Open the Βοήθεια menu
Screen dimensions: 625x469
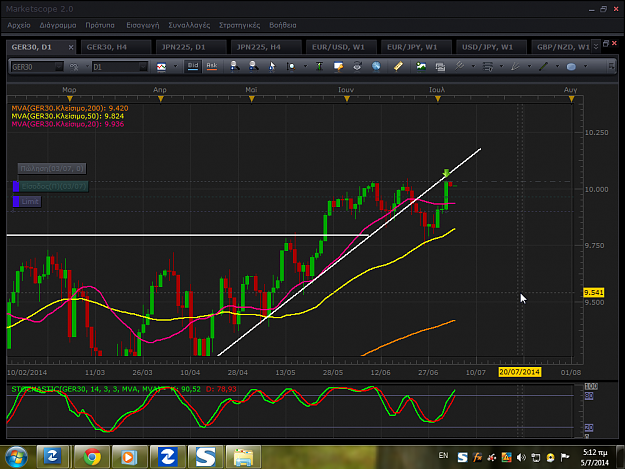coord(283,25)
